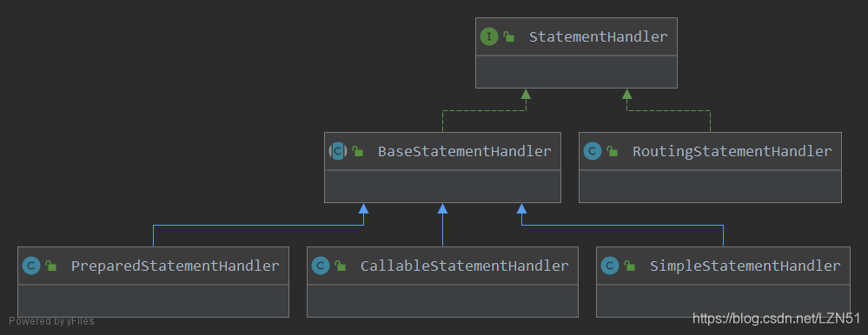The image size is (868, 335).
Task: Click the lock icon next to PreparedStatementHandler
Action: pos(51,266)
